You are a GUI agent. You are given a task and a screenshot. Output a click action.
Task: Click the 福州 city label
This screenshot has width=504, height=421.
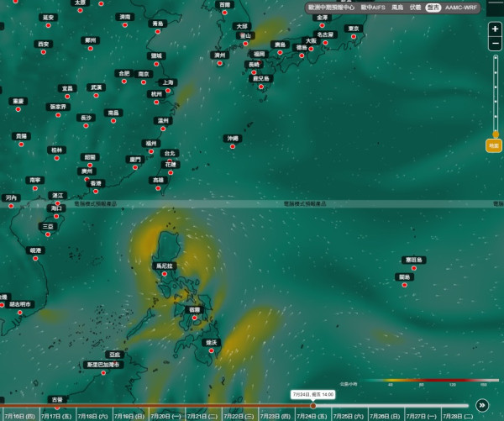151,144
